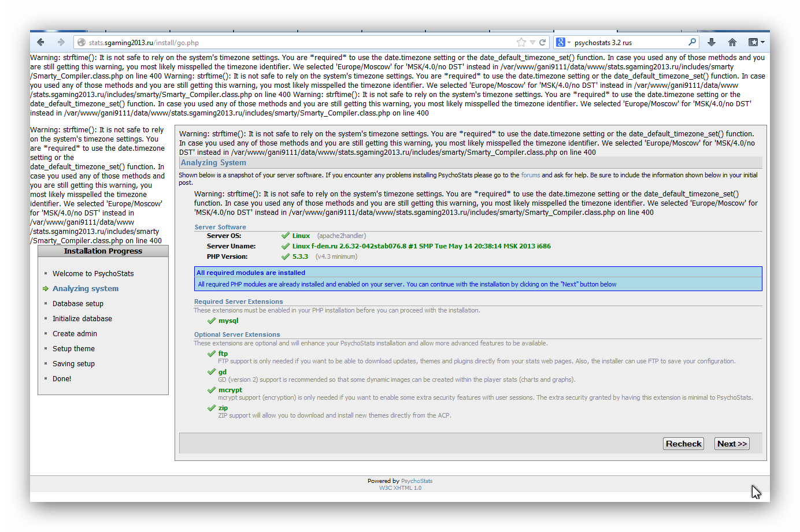Open the Google search engine dropdown
This screenshot has height=532, width=800.
pyautogui.click(x=562, y=42)
